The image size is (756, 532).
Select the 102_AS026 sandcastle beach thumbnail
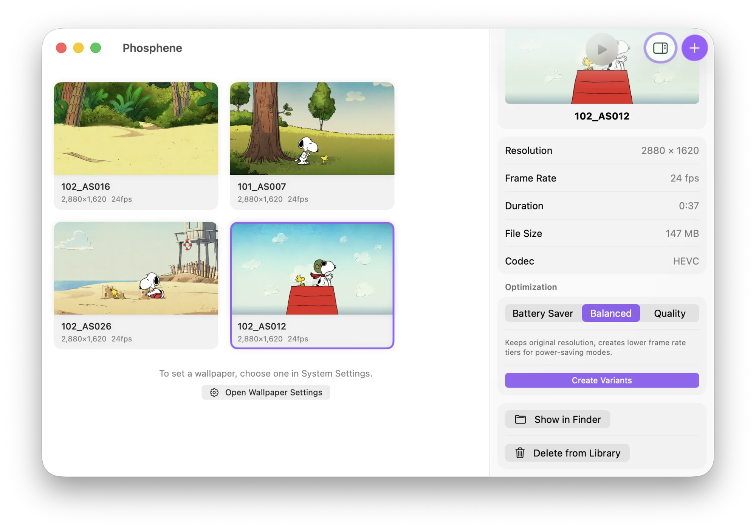[x=136, y=268]
